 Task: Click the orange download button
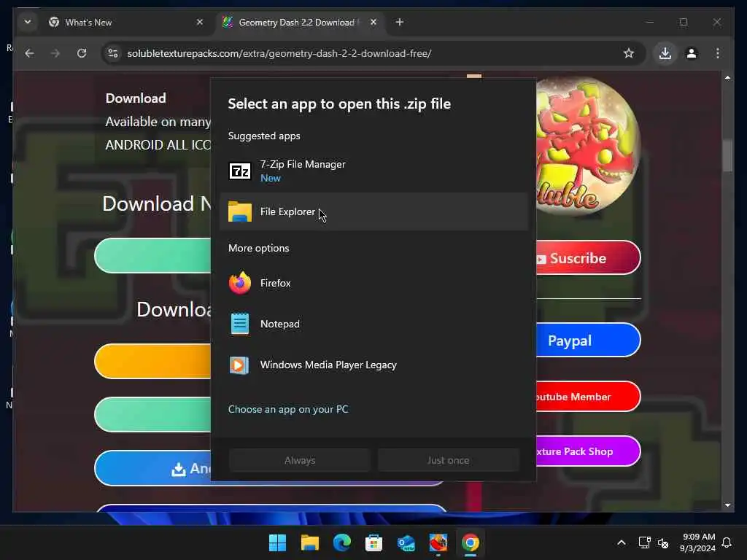(152, 362)
